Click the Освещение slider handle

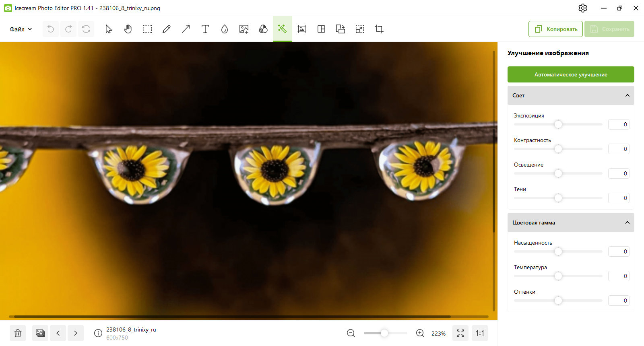click(558, 173)
